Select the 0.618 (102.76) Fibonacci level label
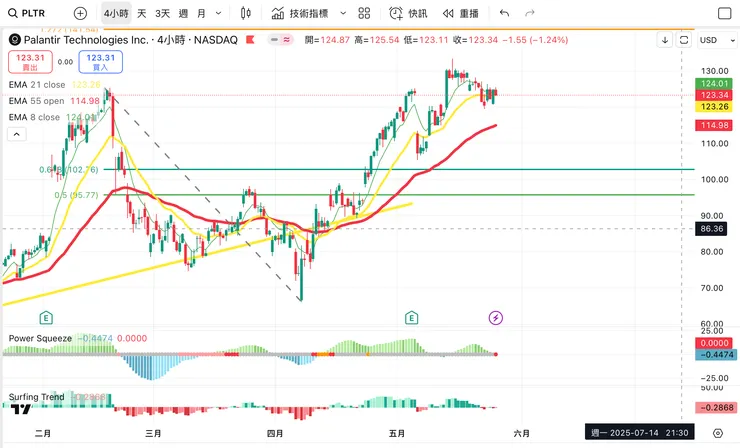The width and height of the screenshot is (740, 448). 69,169
